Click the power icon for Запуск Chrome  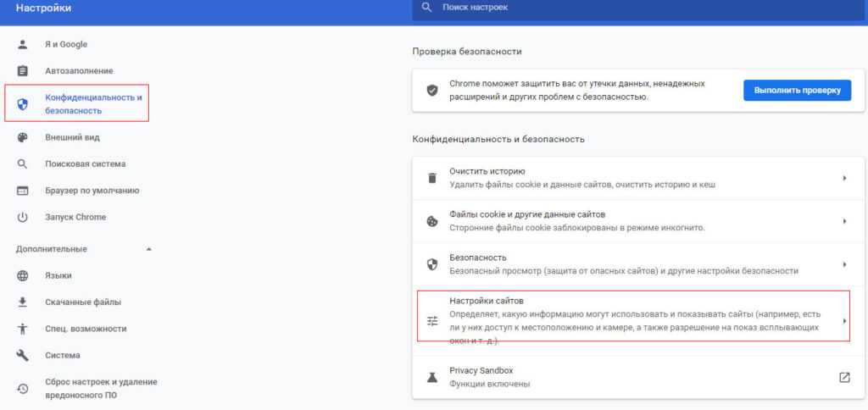point(23,217)
